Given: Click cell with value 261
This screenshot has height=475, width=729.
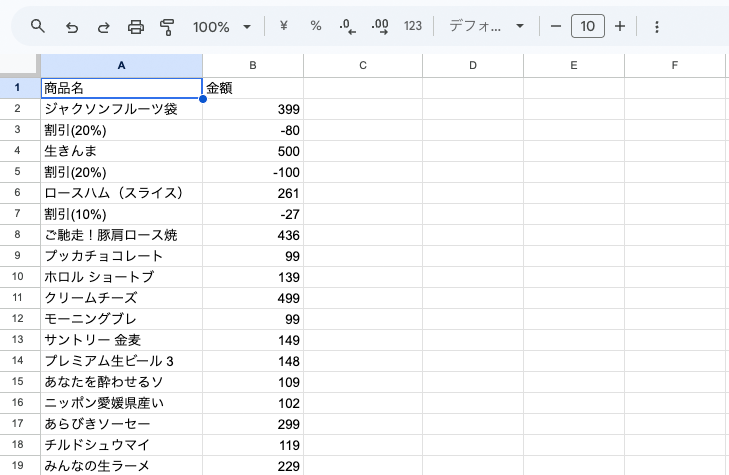Looking at the screenshot, I should click(x=253, y=193).
